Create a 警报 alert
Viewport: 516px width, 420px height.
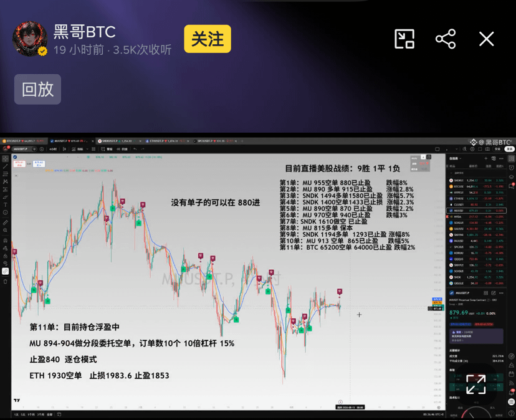(107, 149)
